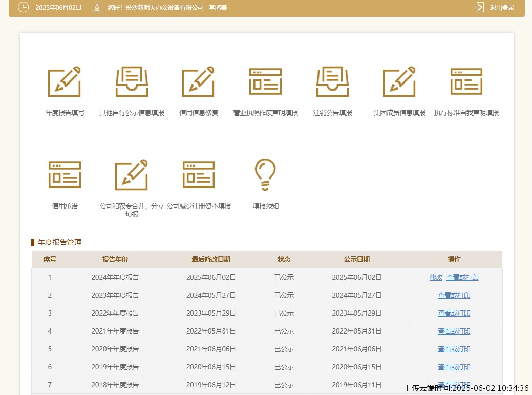The image size is (532, 395).
Task: Click the 状态 column header
Action: 284,259
